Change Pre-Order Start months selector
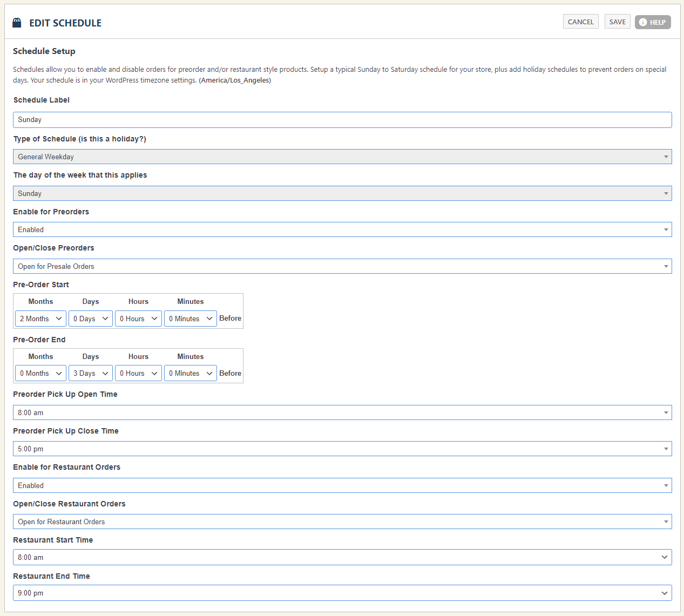The height and width of the screenshot is (616, 684). coord(40,319)
